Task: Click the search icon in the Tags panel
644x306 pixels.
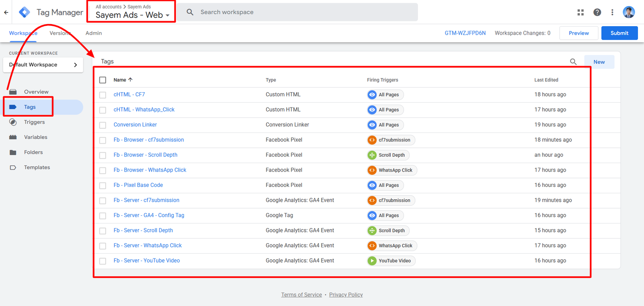Action: [573, 62]
